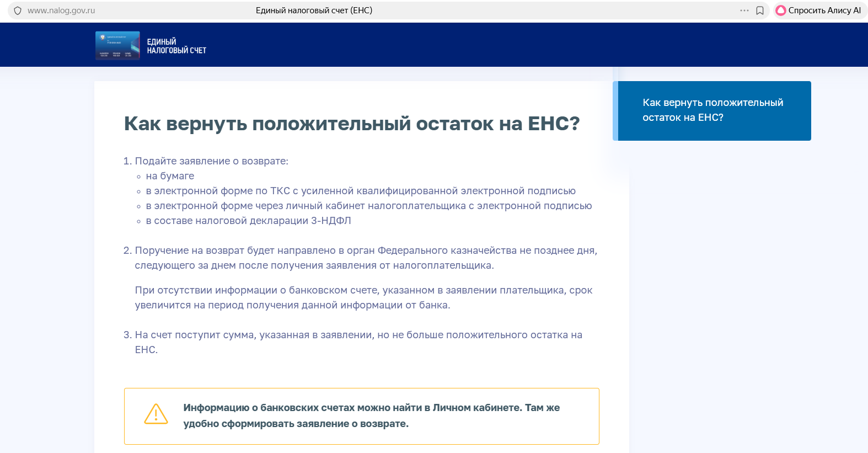The width and height of the screenshot is (868, 453).
Task: Click the www.nalog.gov.ru address field
Action: (x=61, y=10)
